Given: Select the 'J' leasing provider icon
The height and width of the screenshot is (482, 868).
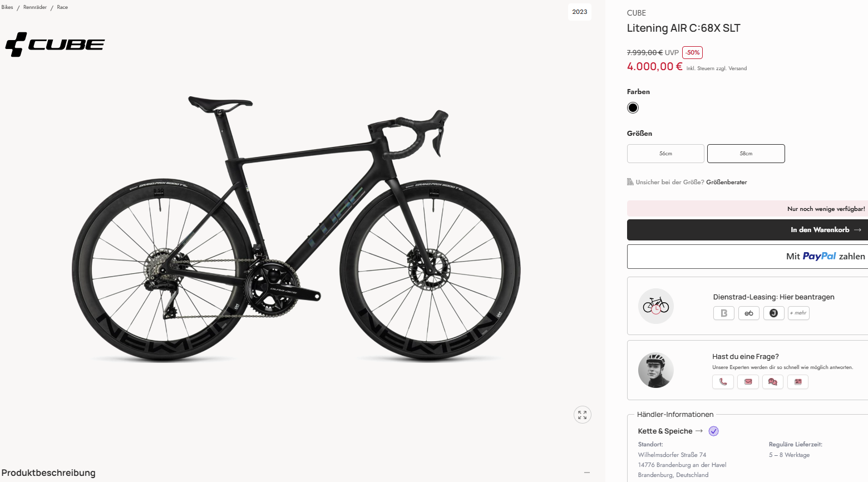Looking at the screenshot, I should (773, 313).
